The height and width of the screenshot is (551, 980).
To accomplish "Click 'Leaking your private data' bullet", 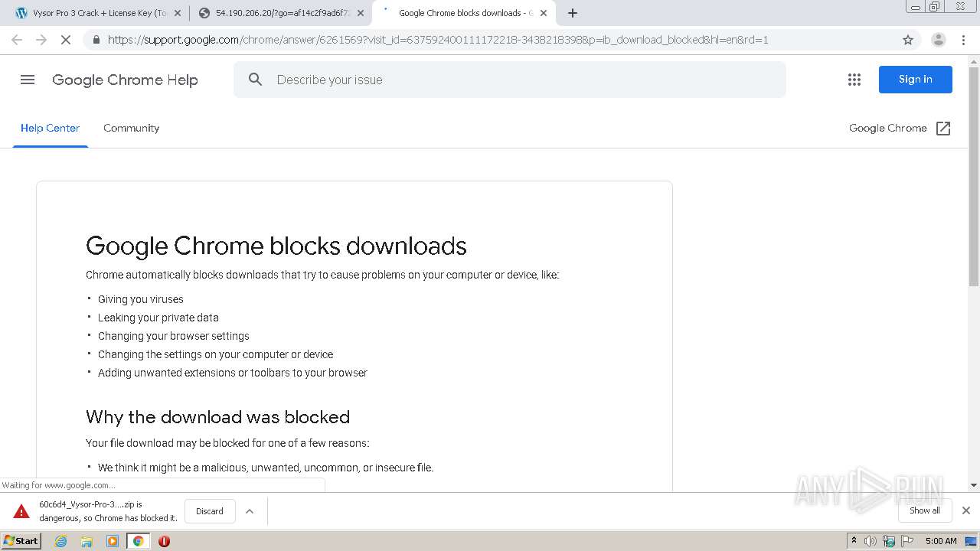I will 158,318.
